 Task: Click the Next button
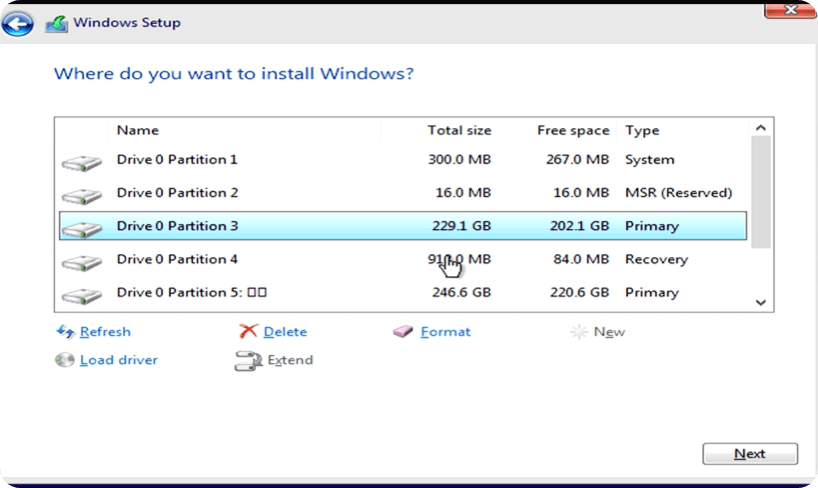(x=749, y=454)
